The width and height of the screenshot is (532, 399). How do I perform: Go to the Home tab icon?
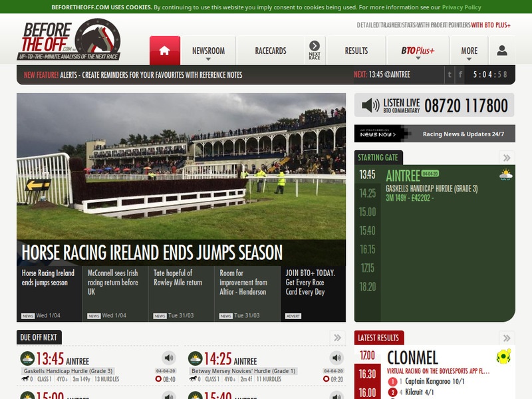[x=164, y=51]
